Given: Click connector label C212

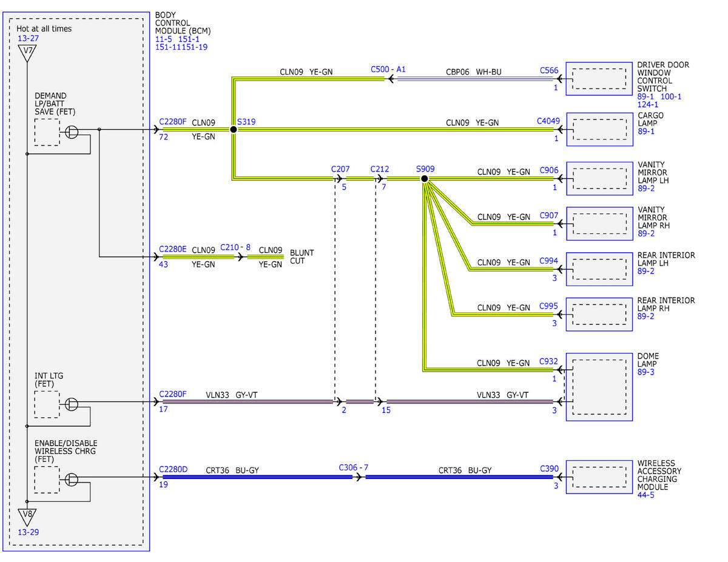Looking at the screenshot, I should pyautogui.click(x=380, y=169).
